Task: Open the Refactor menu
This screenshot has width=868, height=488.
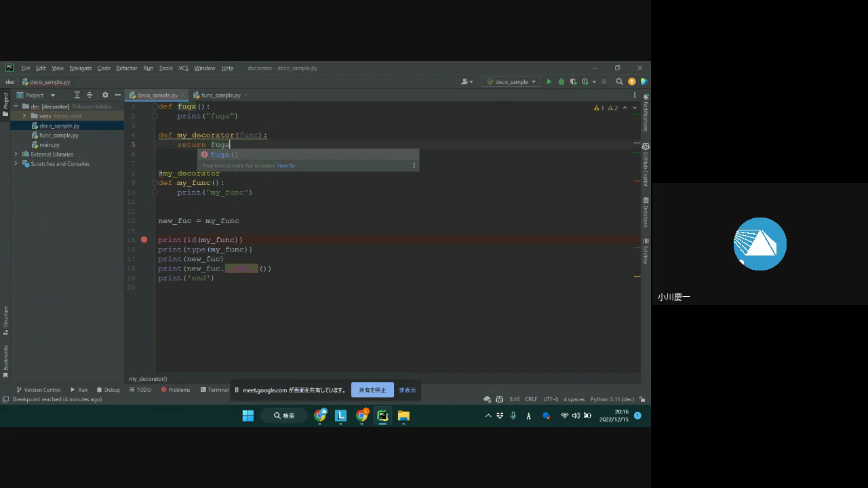Action: (x=126, y=68)
